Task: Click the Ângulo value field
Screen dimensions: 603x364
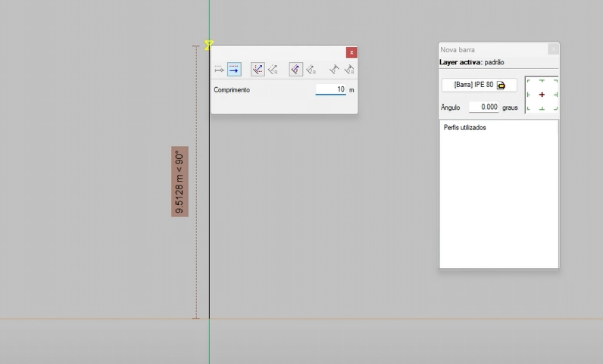Action: coord(483,107)
